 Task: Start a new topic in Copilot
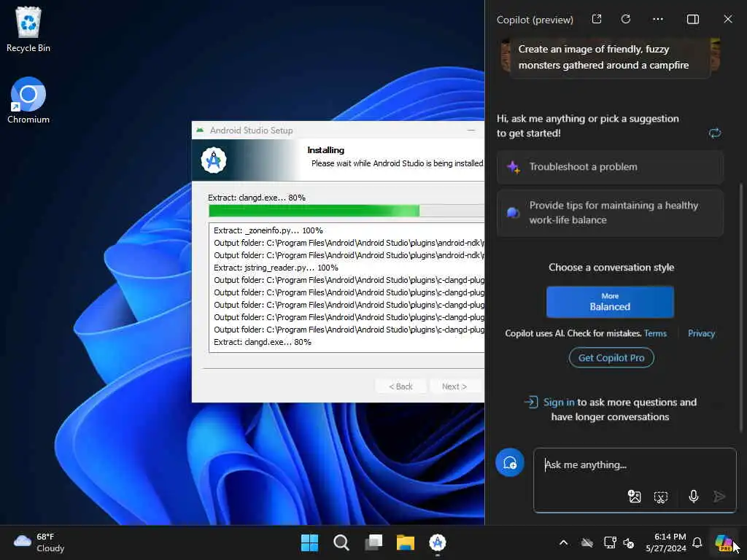pyautogui.click(x=509, y=462)
